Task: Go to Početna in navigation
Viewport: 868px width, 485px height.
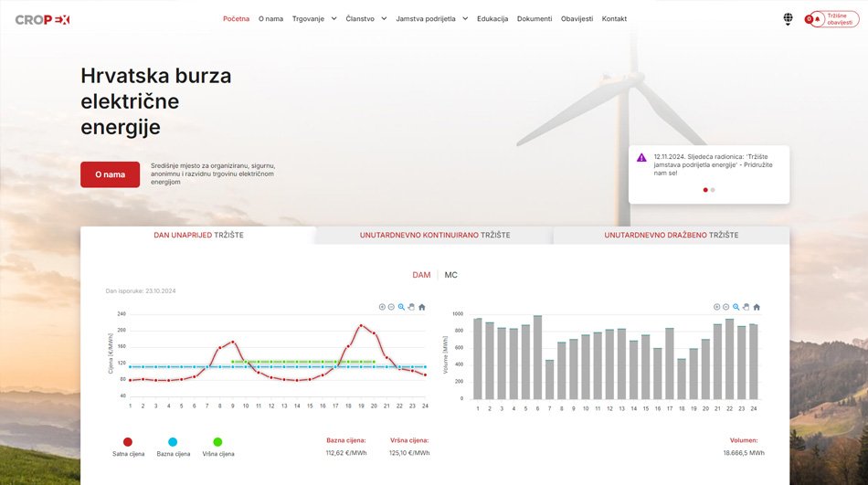Action: click(x=237, y=19)
